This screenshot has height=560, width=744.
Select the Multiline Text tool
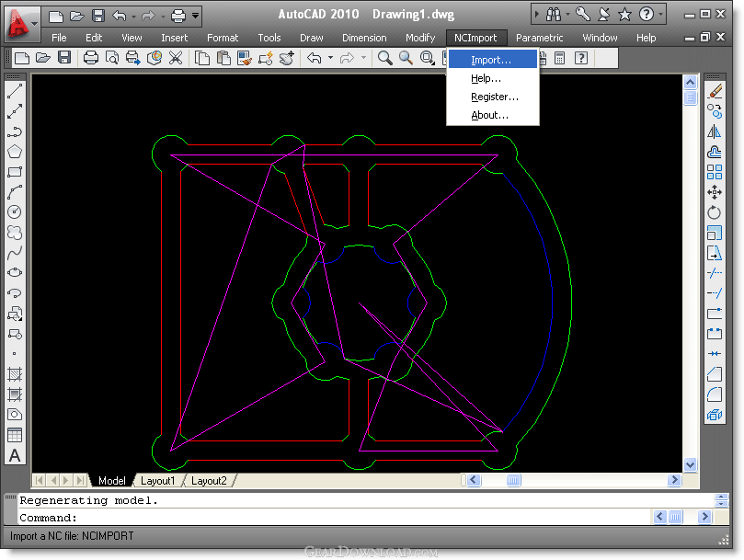(x=14, y=455)
